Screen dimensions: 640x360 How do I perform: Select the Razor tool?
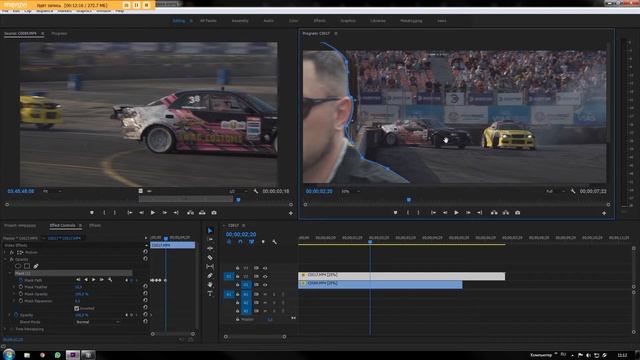(210, 258)
